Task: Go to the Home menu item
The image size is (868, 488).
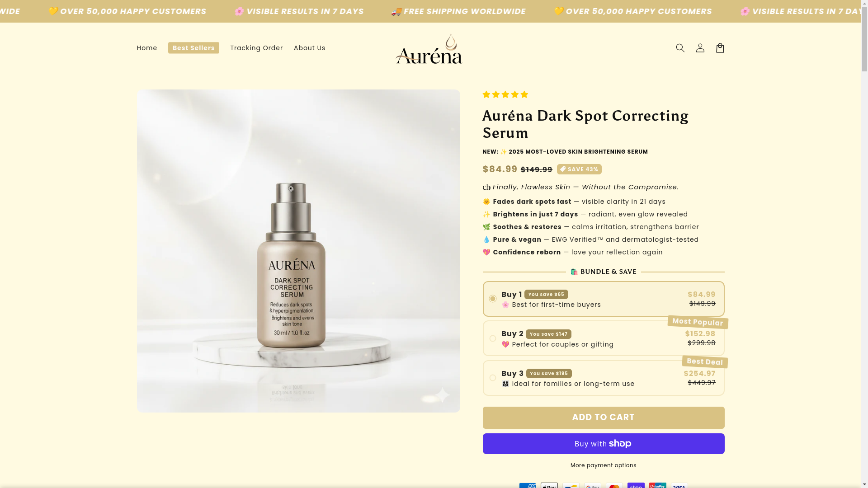Action: (x=147, y=48)
